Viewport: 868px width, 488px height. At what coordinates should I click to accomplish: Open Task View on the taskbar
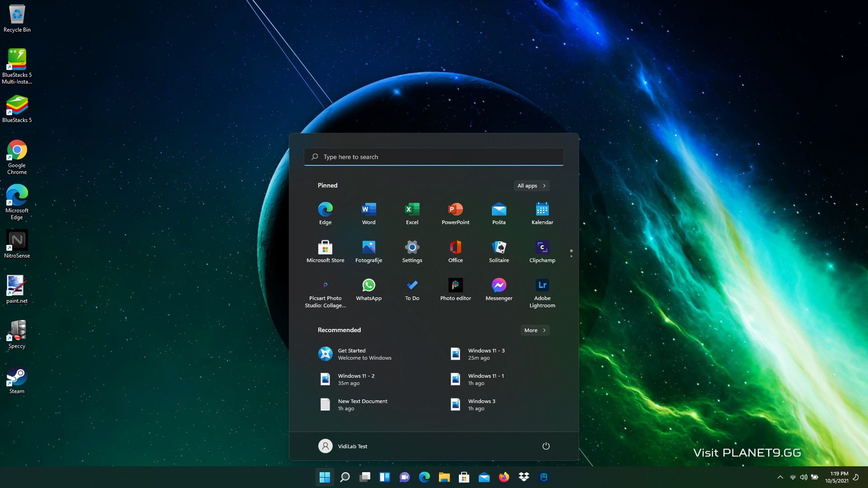tap(365, 477)
